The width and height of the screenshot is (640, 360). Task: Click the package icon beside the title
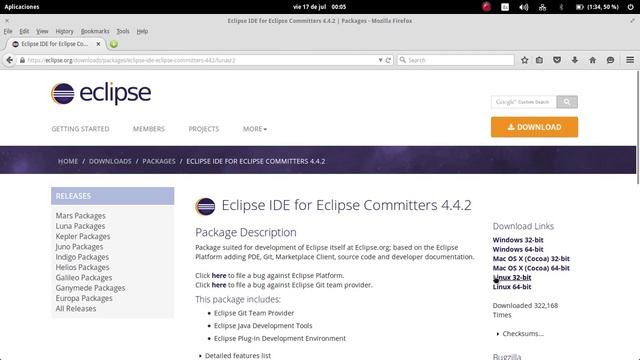tap(205, 206)
